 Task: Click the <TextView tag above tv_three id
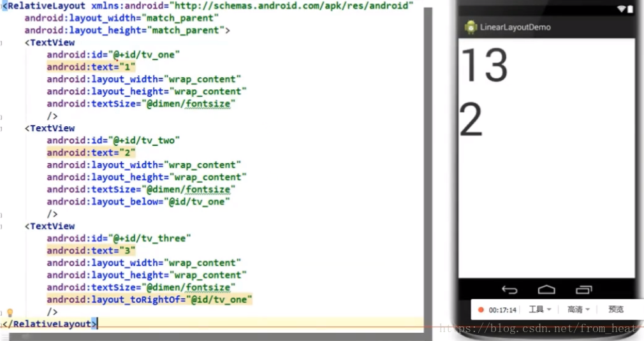[x=50, y=226]
